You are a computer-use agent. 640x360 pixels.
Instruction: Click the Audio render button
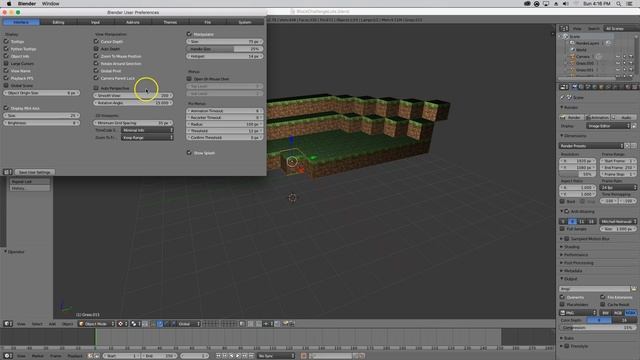coord(624,118)
